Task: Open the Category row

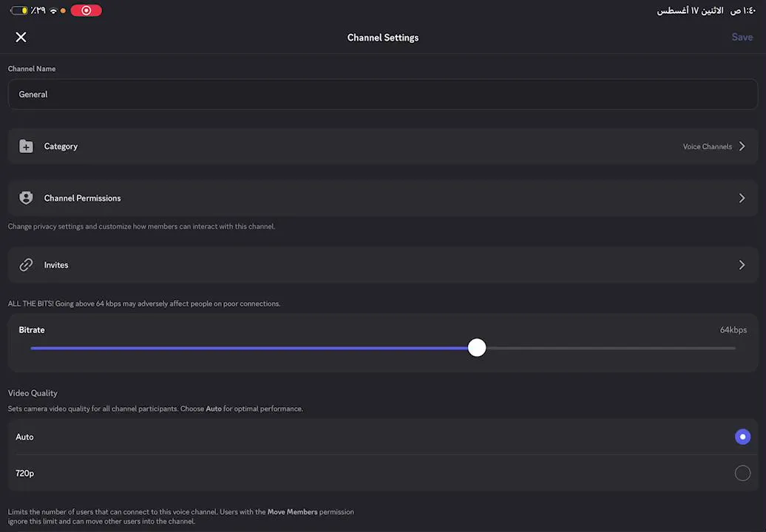Action: point(382,146)
